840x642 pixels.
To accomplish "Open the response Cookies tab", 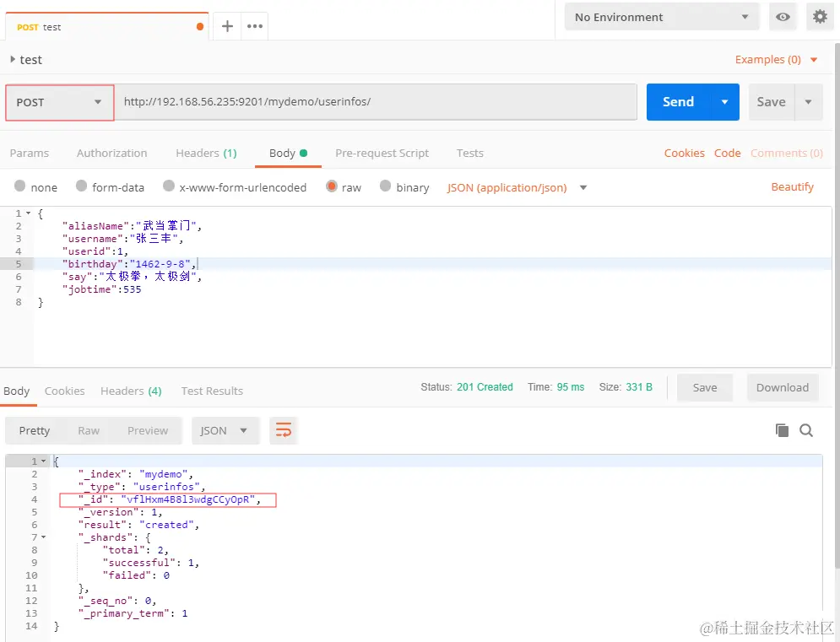I will pos(64,391).
